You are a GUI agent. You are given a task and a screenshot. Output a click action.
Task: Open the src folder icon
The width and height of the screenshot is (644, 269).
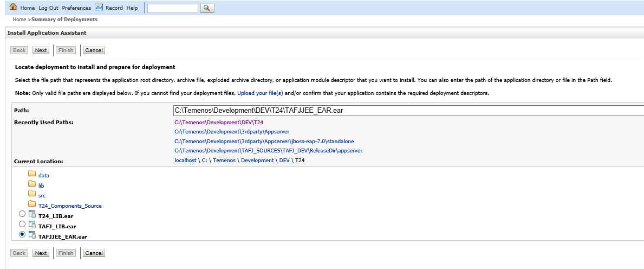tap(31, 195)
